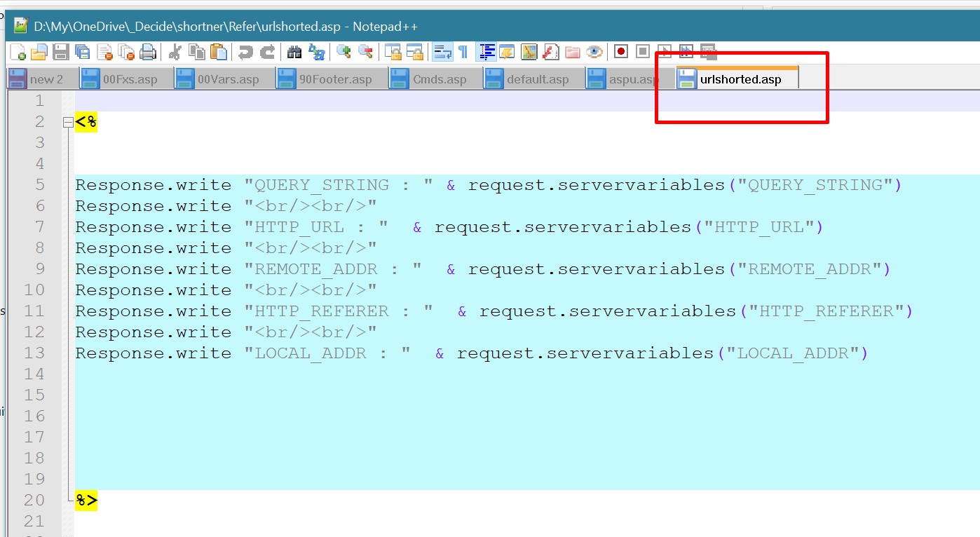Toggle Show All Characters pilcrow icon
This screenshot has height=537, width=980.
point(463,52)
